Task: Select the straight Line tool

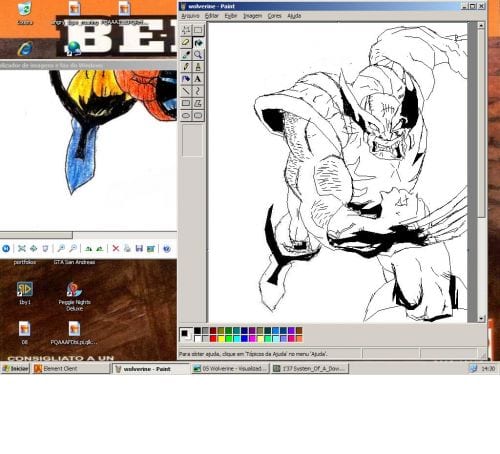Action: (x=186, y=91)
